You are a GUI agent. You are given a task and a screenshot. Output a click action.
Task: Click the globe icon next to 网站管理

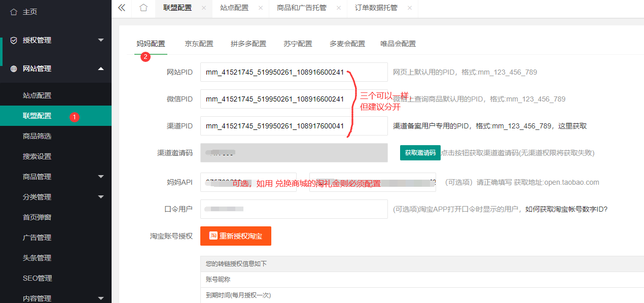pos(14,69)
